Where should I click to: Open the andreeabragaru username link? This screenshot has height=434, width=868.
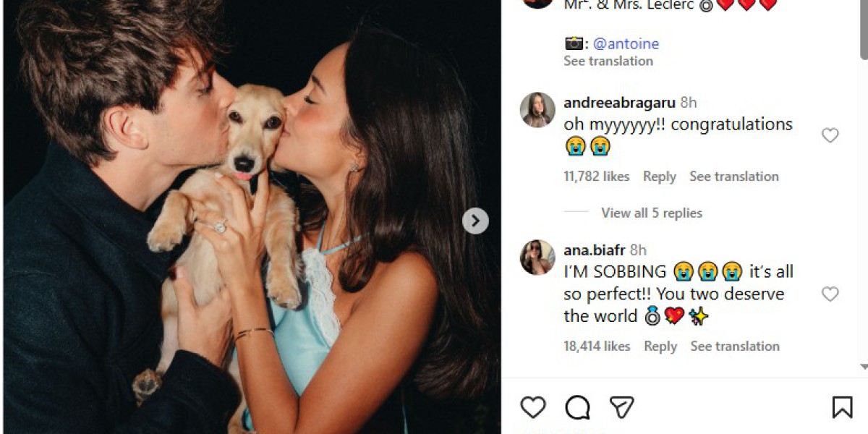pyautogui.click(x=620, y=103)
